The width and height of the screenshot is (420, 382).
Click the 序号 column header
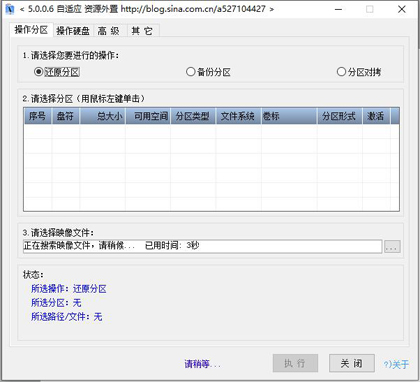tap(37, 116)
